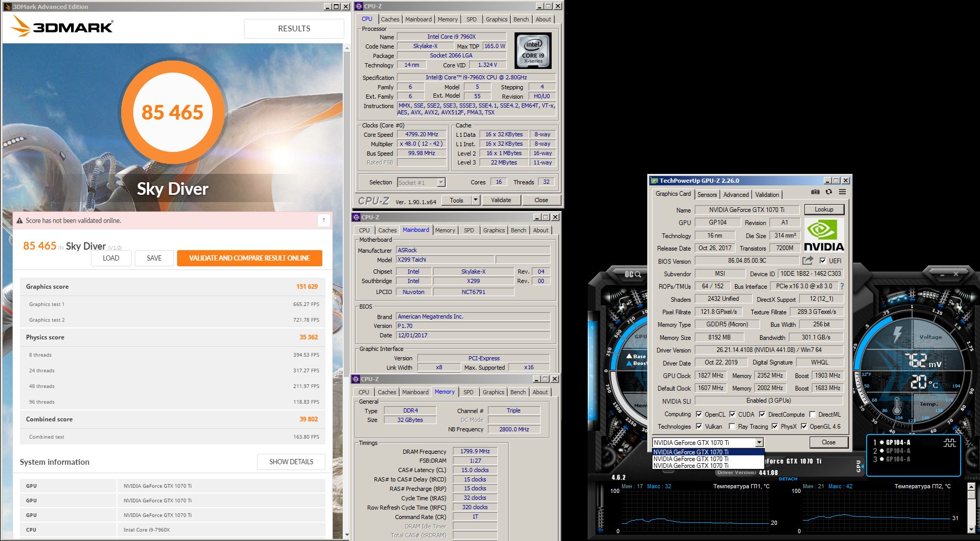This screenshot has width=980, height=541.
Task: Choose the highlighted GTX 1070 Ti dropdown entry
Action: [708, 452]
